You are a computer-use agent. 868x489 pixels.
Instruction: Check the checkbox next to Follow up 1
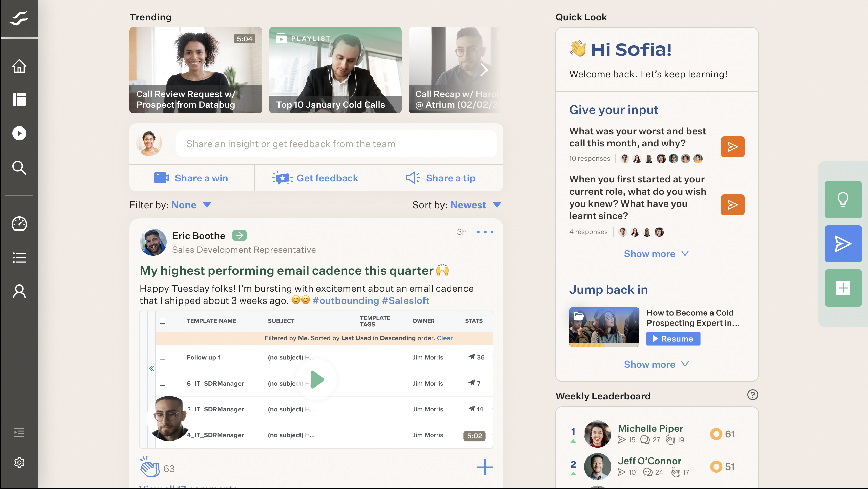pos(163,357)
